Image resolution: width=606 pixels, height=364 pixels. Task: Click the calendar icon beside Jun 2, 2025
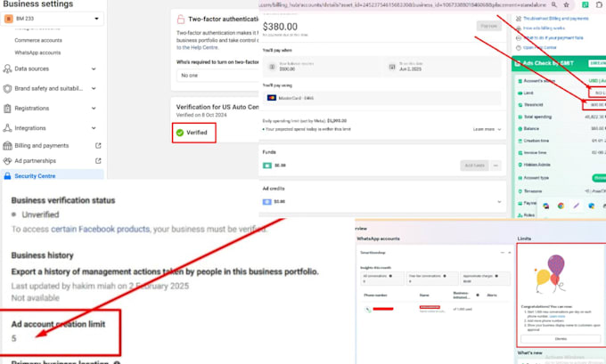[392, 67]
